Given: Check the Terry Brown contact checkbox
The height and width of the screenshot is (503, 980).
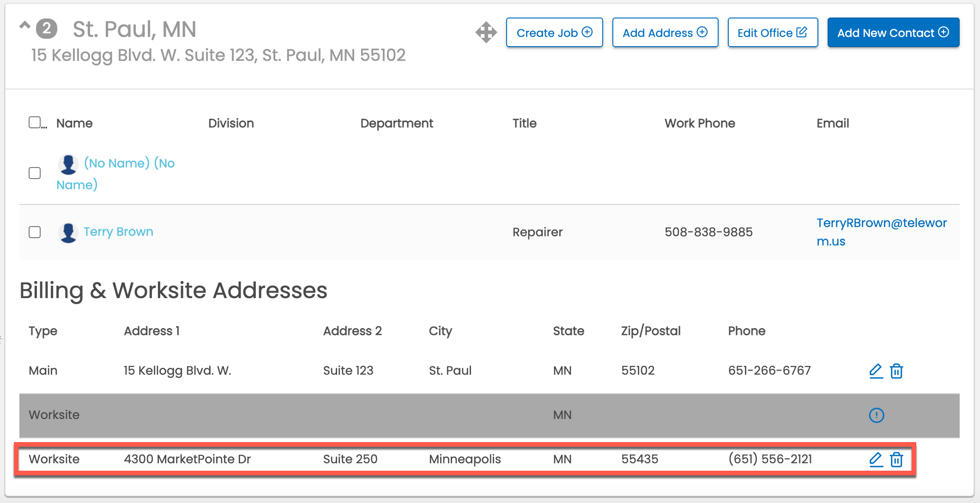Looking at the screenshot, I should pos(35,232).
